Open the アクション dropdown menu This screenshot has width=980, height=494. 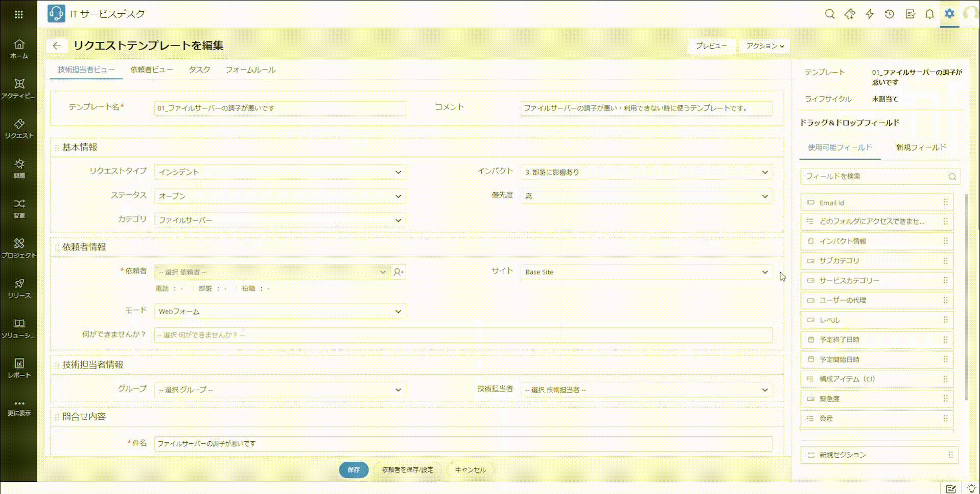point(764,46)
